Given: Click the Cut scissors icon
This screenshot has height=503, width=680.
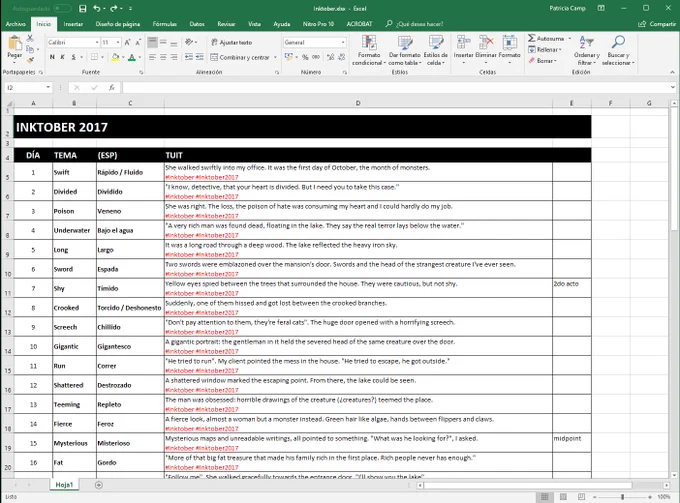Looking at the screenshot, I should coord(30,39).
